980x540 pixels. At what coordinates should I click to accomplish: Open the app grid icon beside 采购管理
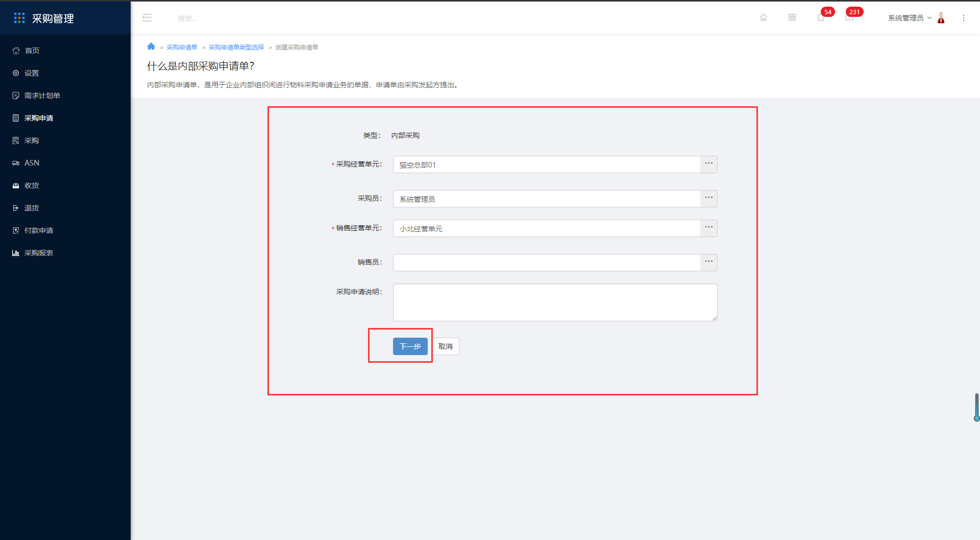(x=19, y=18)
